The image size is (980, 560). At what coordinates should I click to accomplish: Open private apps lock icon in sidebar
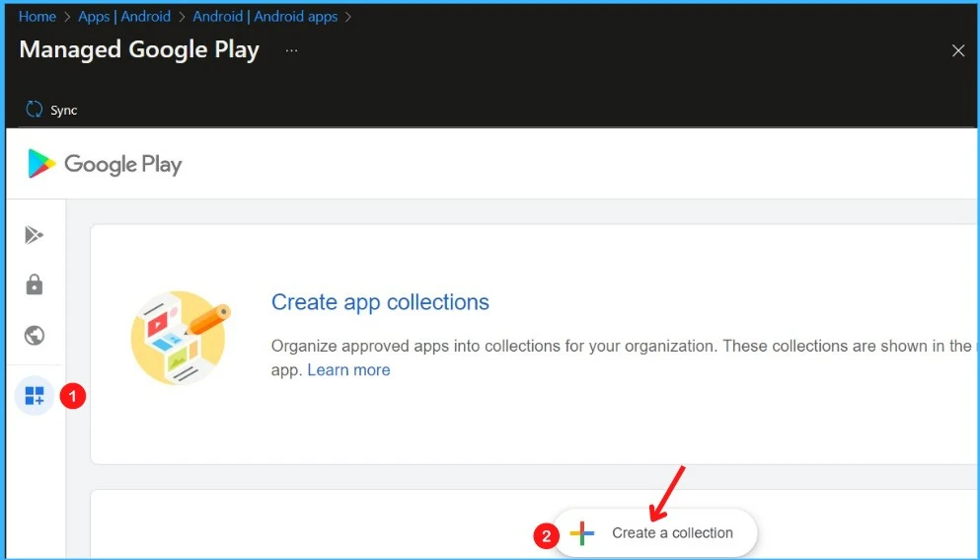(34, 284)
